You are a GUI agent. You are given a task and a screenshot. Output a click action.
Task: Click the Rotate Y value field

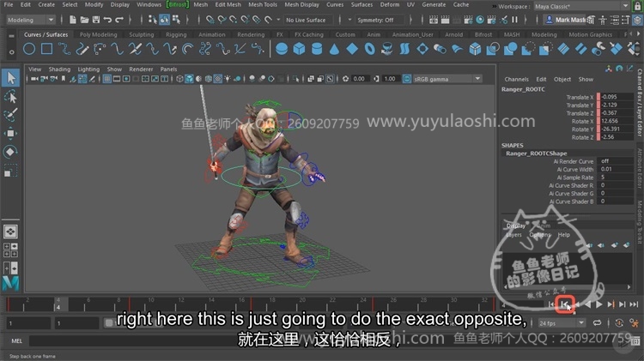(616, 129)
